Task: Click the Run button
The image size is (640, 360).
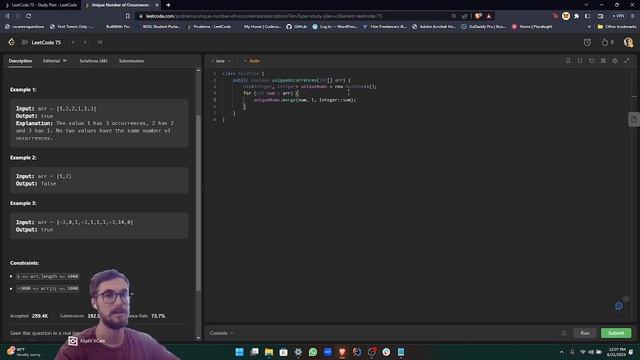Action: pos(584,333)
